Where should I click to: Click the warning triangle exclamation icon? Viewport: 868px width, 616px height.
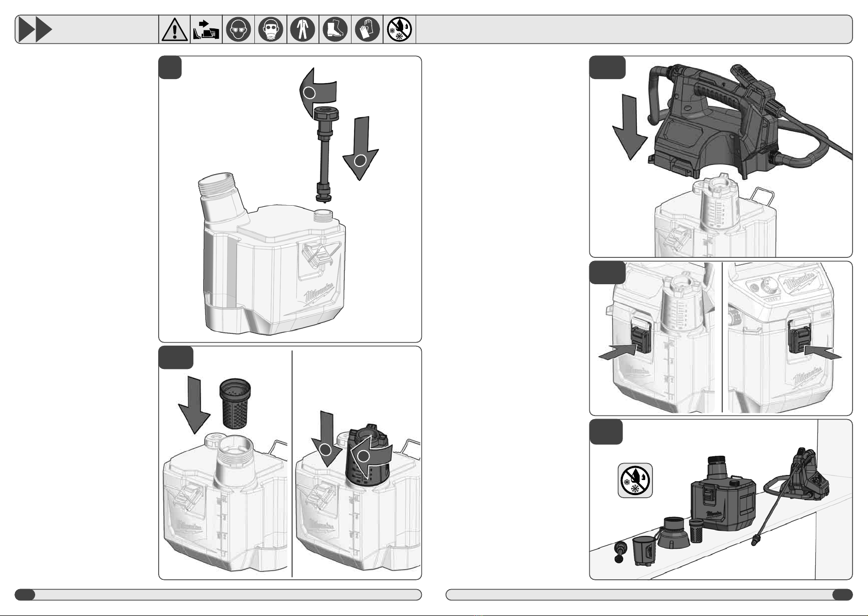(175, 29)
